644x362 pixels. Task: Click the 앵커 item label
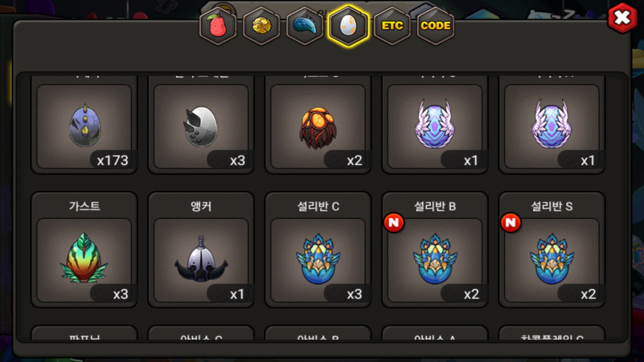(201, 206)
